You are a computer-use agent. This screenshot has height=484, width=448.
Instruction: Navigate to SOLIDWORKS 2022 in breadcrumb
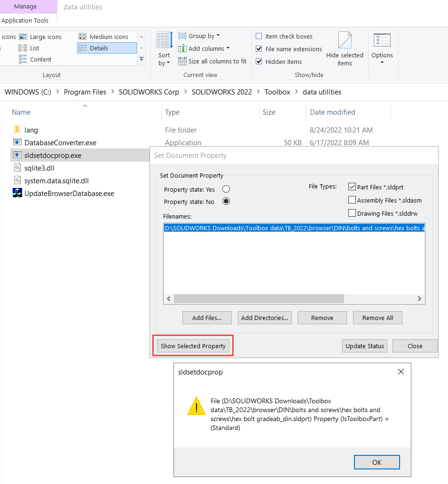click(x=221, y=92)
